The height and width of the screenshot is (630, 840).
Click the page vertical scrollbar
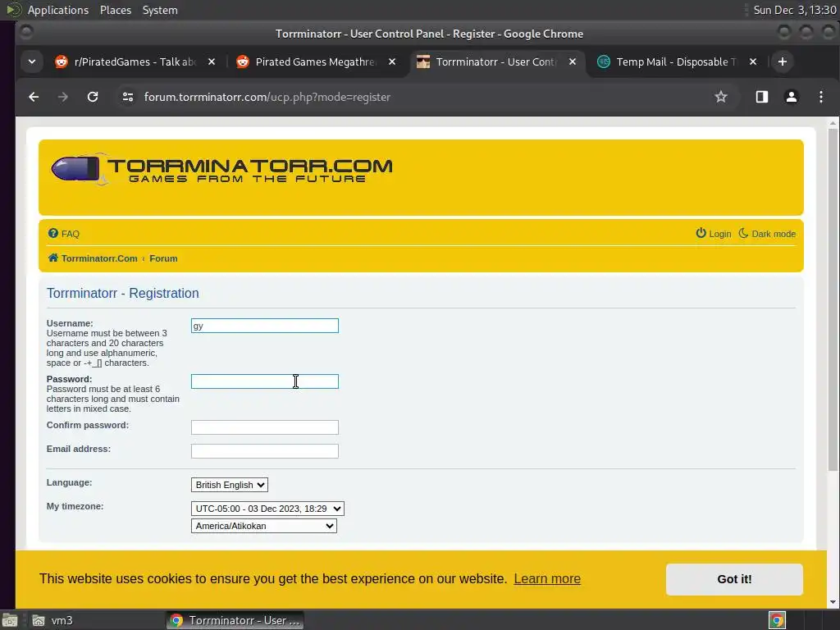[833, 300]
